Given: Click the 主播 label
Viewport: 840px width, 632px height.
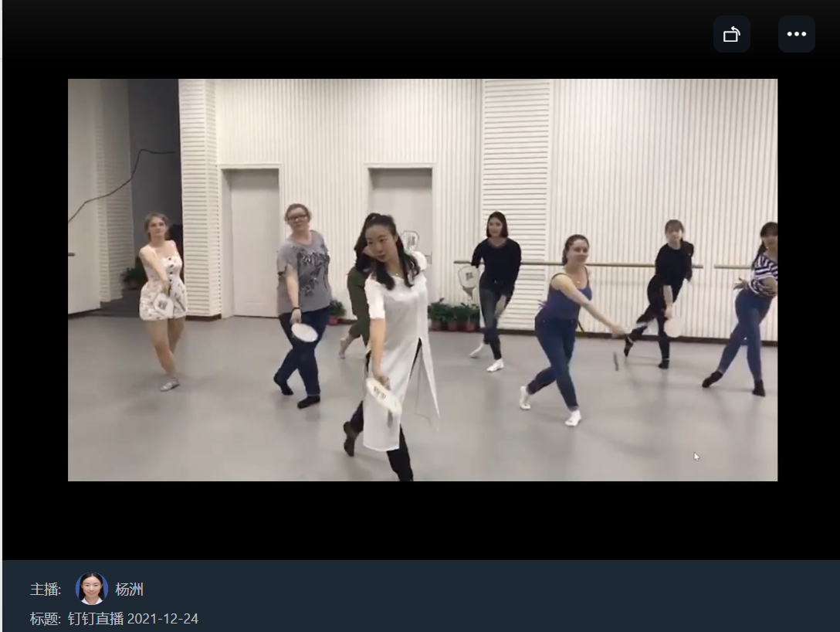Looking at the screenshot, I should click(46, 590).
